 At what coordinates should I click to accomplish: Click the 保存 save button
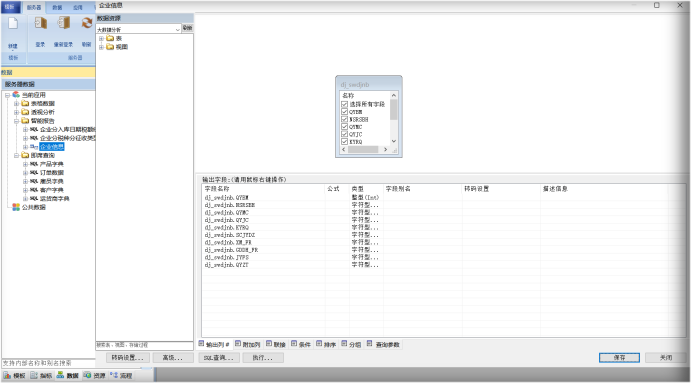(619, 358)
